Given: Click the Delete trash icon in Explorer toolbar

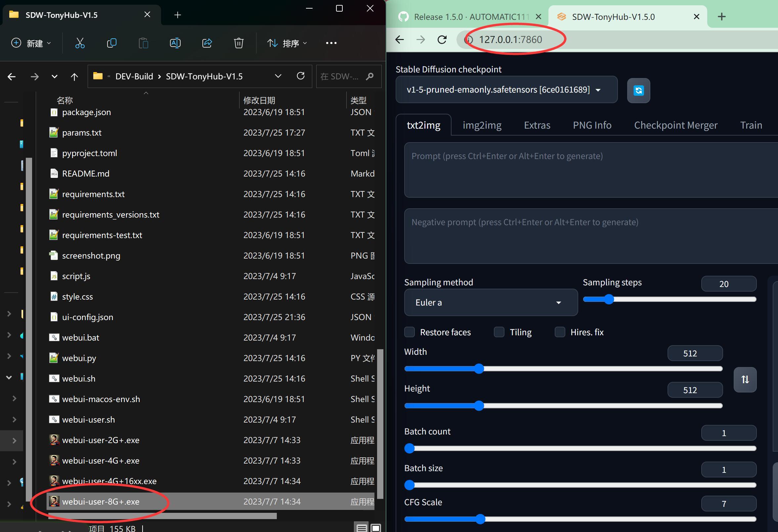Looking at the screenshot, I should pyautogui.click(x=238, y=43).
